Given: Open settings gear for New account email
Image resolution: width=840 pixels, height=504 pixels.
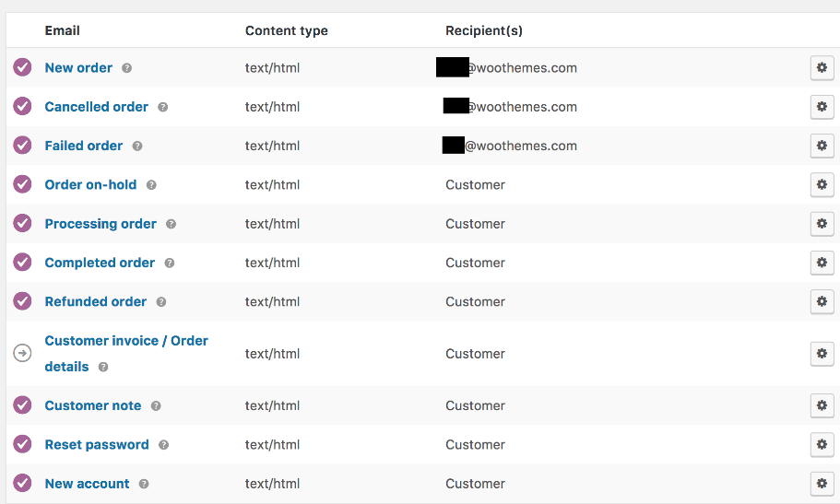Looking at the screenshot, I should pos(822,484).
